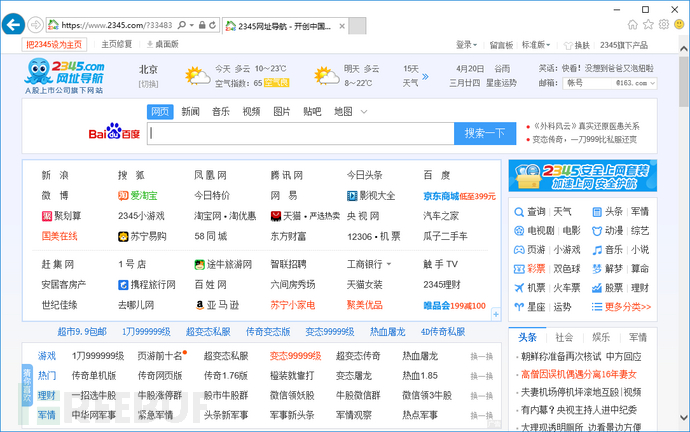Click the page vertical scrollbar thumb
The image size is (690, 432).
click(x=683, y=81)
